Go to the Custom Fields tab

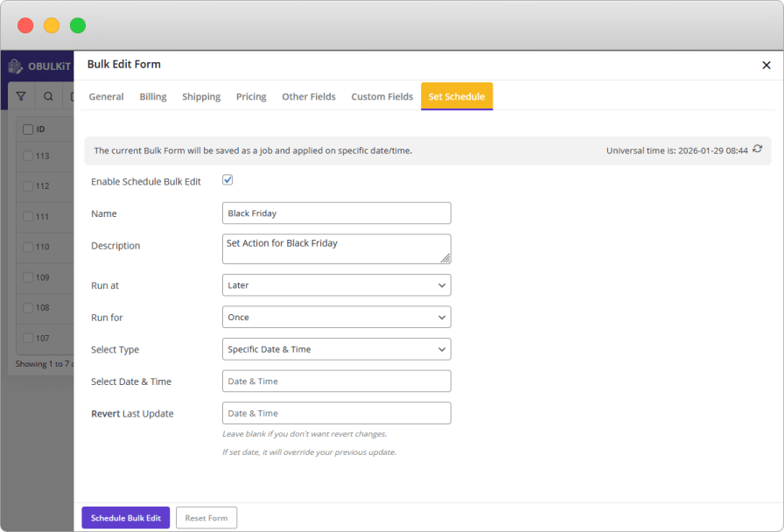point(381,97)
